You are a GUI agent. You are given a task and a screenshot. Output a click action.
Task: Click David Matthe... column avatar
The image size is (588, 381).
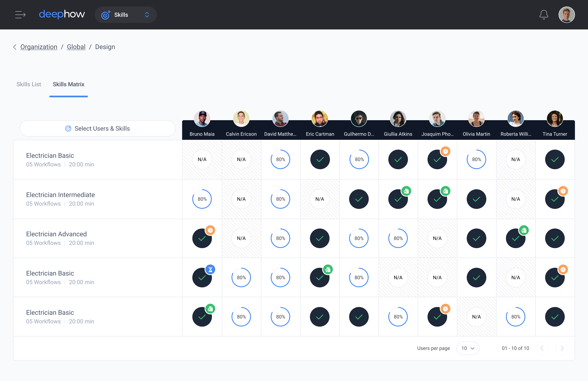pyautogui.click(x=280, y=119)
